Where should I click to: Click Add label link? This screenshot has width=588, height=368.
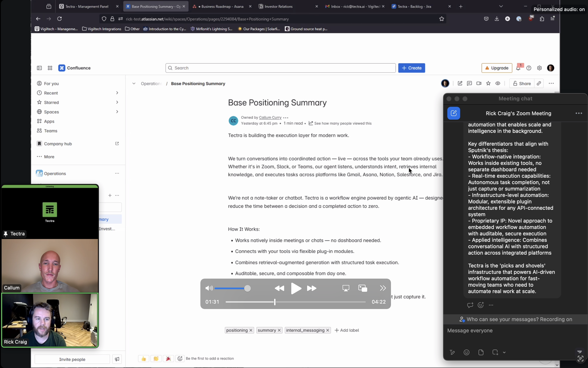click(347, 330)
